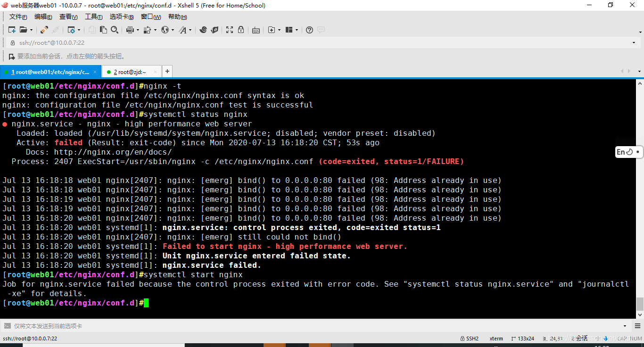Expand the Print dropdown arrow
The height and width of the screenshot is (347, 644).
point(138,30)
